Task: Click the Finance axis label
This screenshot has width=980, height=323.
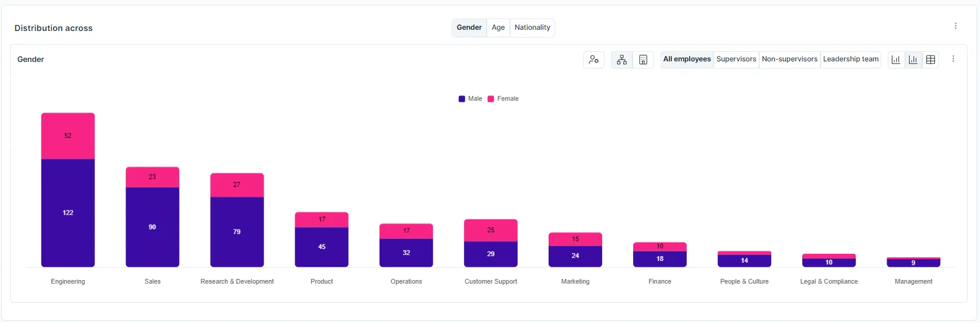Action: 660,281
